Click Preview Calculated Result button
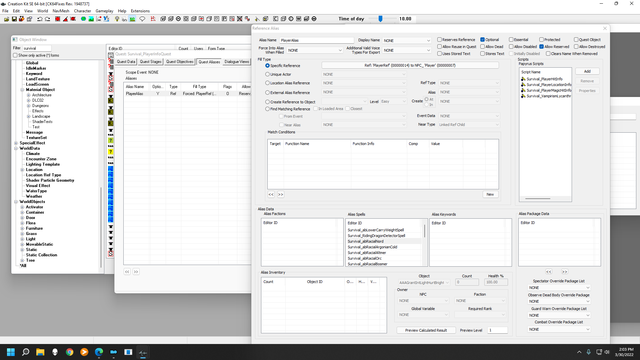640x360 pixels. click(426, 330)
